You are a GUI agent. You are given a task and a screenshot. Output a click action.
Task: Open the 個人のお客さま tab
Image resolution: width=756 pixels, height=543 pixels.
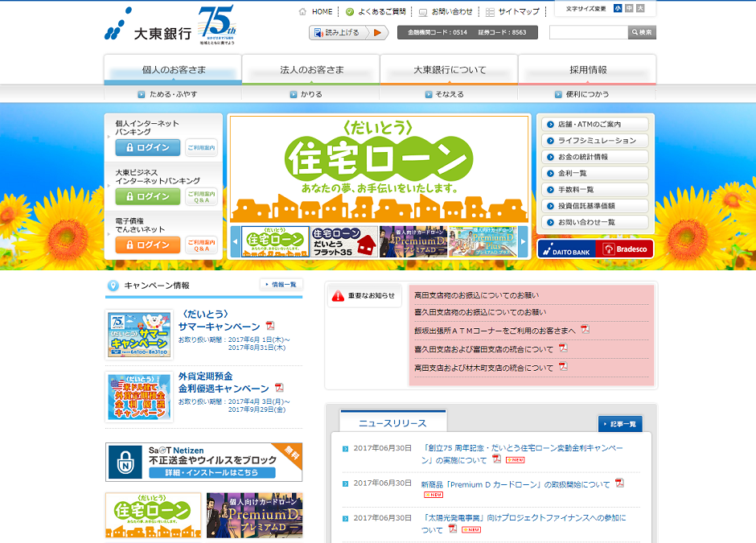173,70
